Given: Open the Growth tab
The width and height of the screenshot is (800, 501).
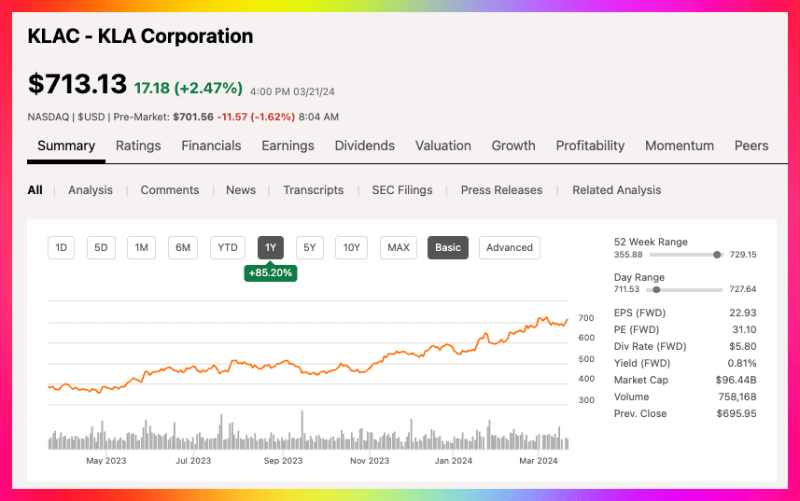Looking at the screenshot, I should 513,146.
